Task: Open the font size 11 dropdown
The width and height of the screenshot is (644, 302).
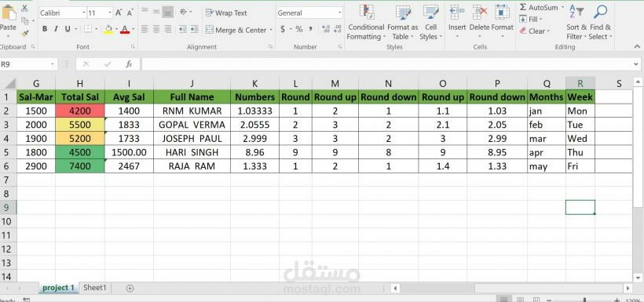Action: (x=110, y=13)
